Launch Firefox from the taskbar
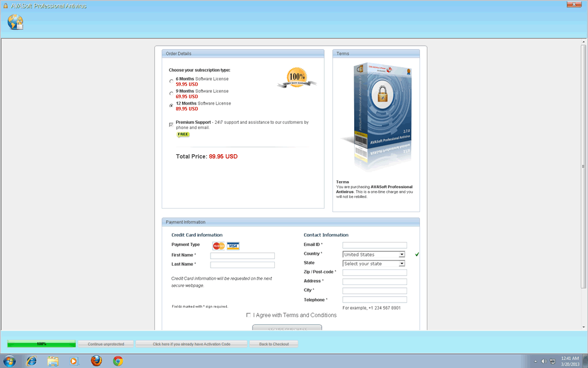 pos(96,361)
